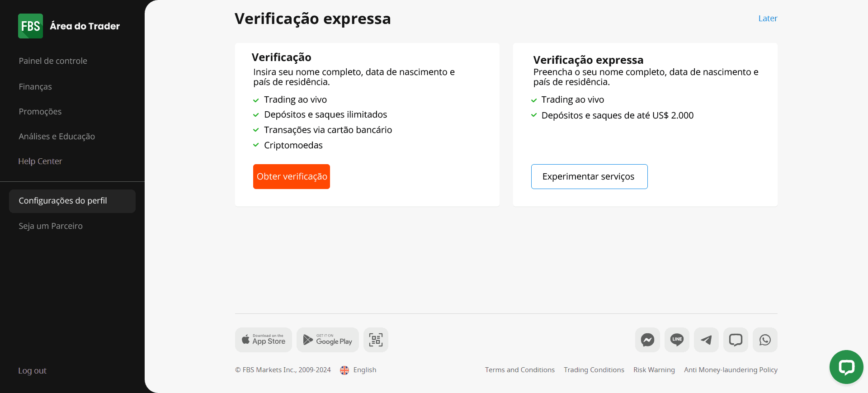Open the Terms and Conditions link
This screenshot has width=868, height=393.
(x=519, y=369)
